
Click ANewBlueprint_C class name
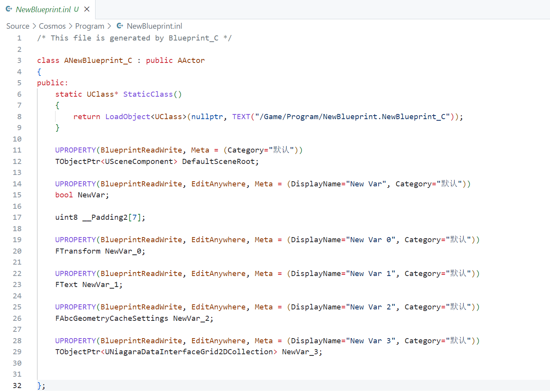[x=98, y=61]
